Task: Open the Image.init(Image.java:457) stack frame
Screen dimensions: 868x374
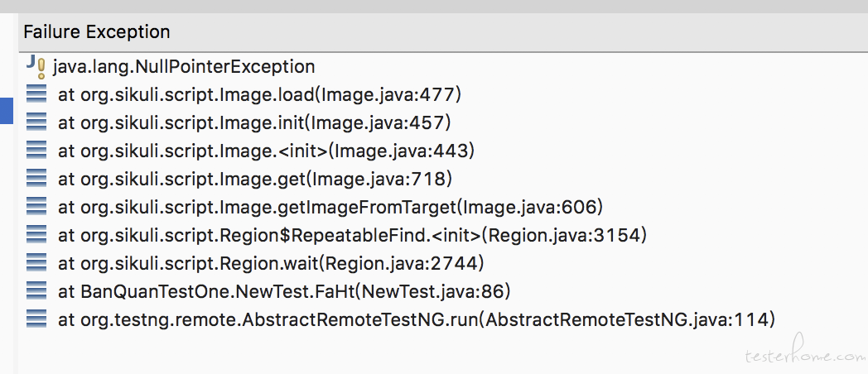Action: [x=254, y=122]
